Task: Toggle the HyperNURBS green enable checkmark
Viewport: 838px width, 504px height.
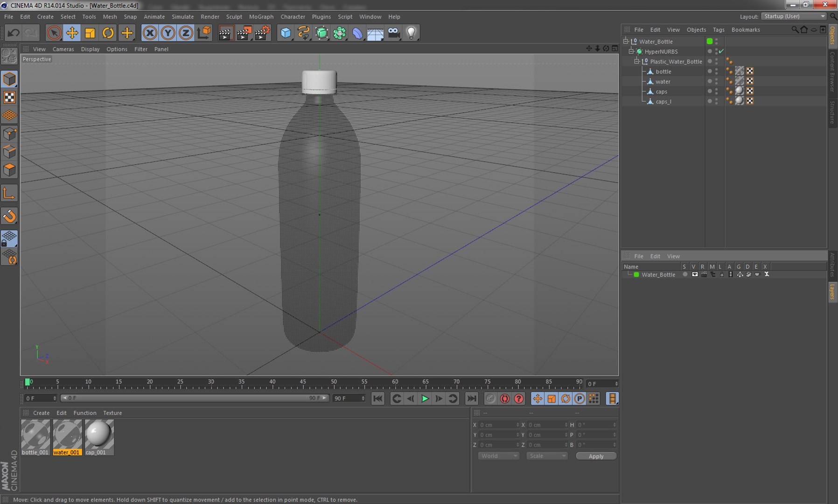Action: point(721,51)
